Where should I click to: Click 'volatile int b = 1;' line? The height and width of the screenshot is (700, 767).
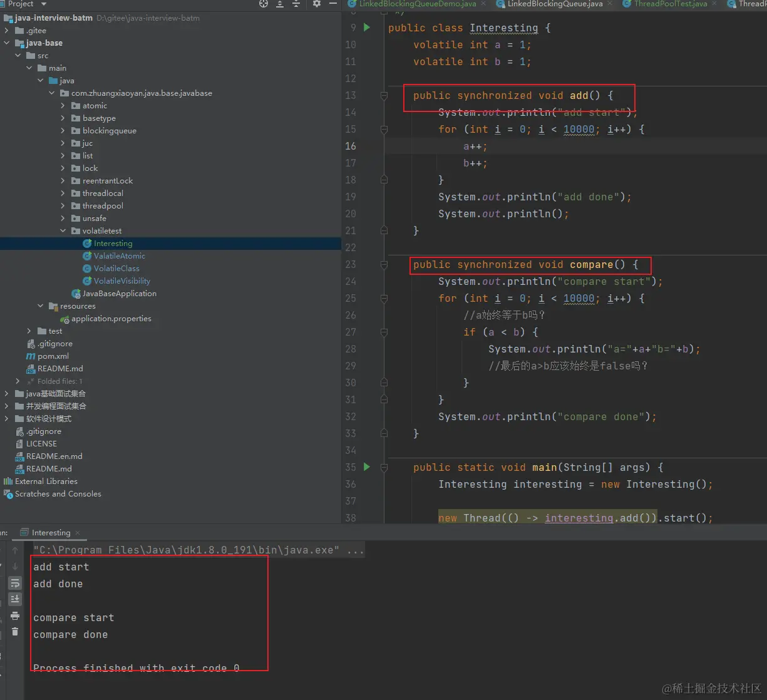point(472,61)
